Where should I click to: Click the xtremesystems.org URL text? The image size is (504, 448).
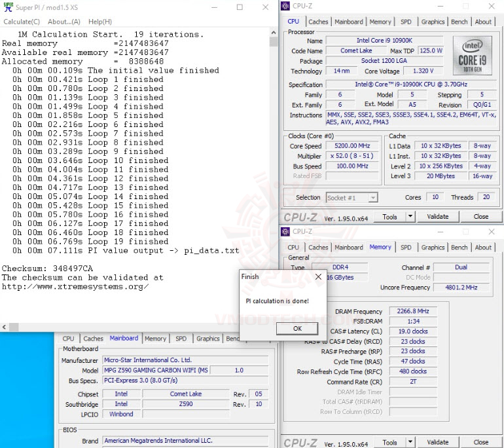click(x=75, y=287)
